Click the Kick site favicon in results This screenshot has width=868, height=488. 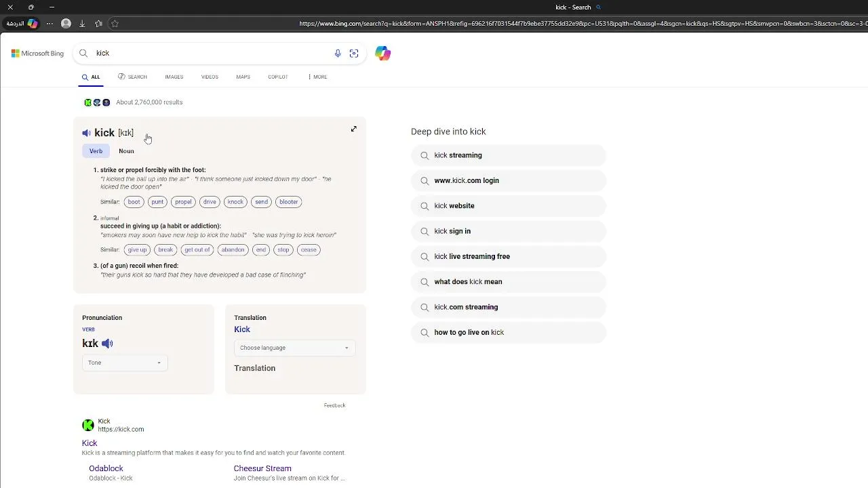[88, 425]
